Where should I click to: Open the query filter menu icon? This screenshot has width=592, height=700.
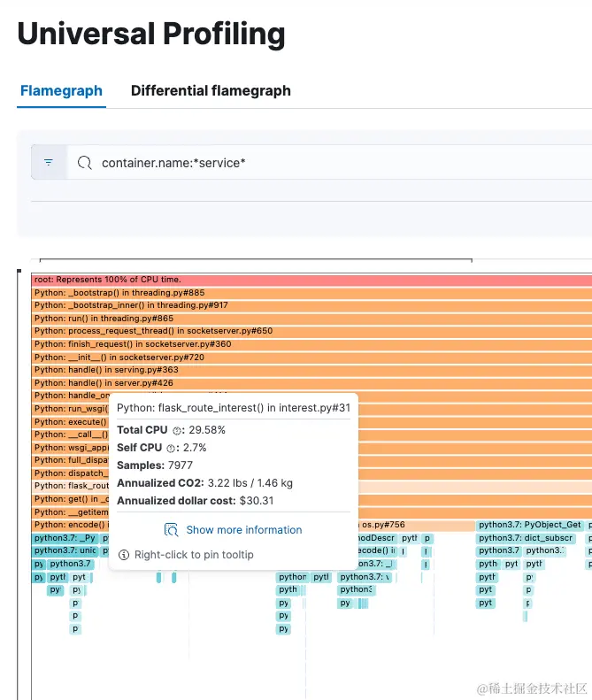tap(49, 163)
